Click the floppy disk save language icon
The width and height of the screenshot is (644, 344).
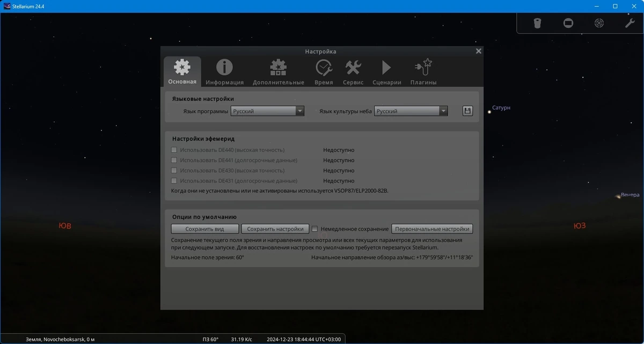[x=467, y=111]
